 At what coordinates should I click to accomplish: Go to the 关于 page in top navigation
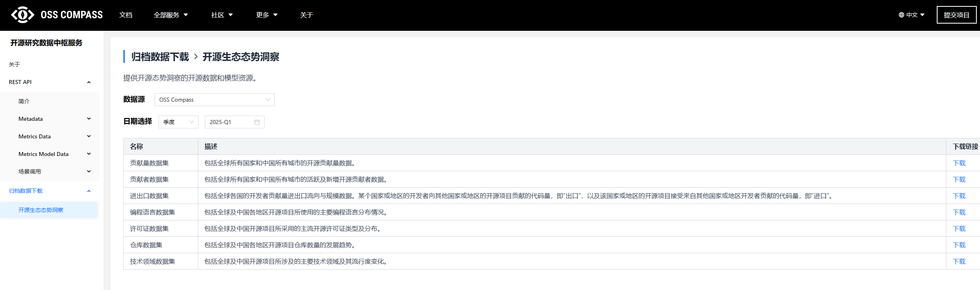point(306,15)
